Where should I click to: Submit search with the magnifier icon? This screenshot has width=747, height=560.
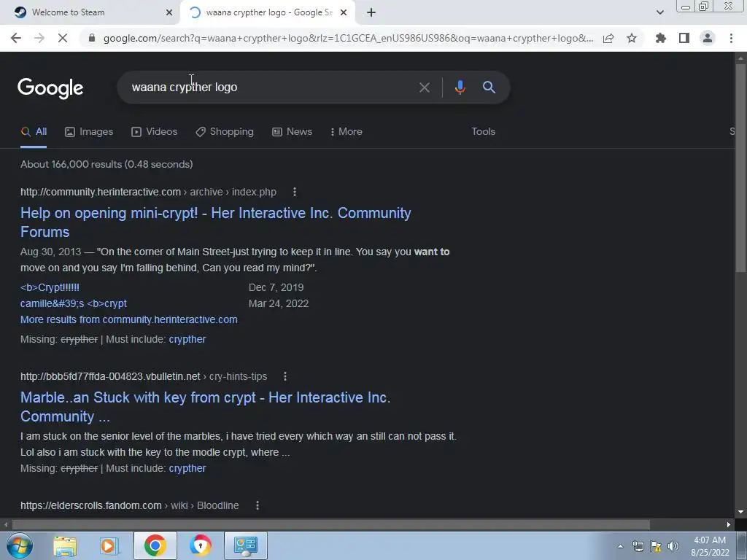pos(489,87)
